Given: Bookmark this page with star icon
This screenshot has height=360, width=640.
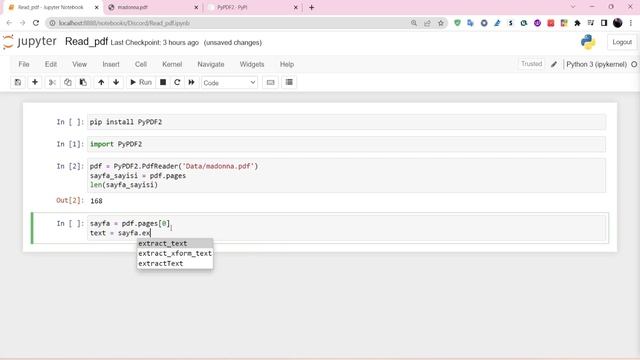Looking at the screenshot, I should pos(441,23).
